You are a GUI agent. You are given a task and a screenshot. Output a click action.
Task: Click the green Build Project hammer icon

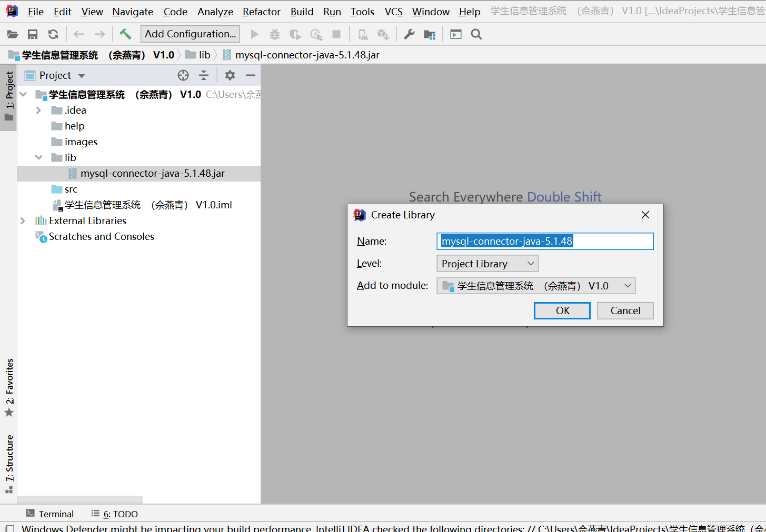click(x=125, y=34)
